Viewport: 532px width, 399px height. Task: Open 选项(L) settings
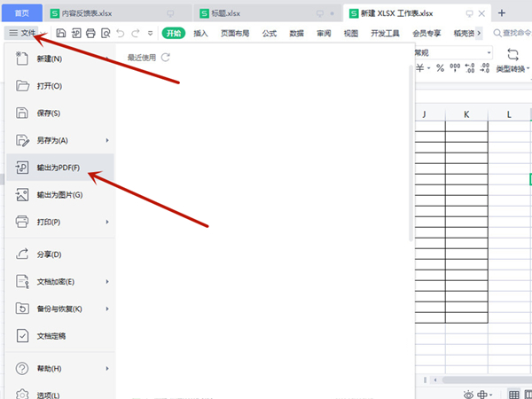click(x=49, y=395)
